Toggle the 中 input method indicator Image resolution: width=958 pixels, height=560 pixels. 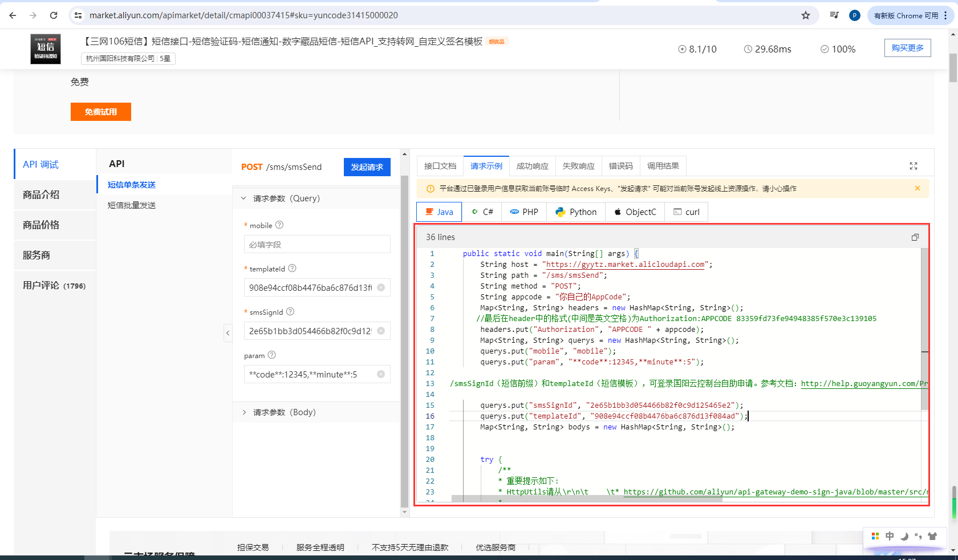point(890,536)
